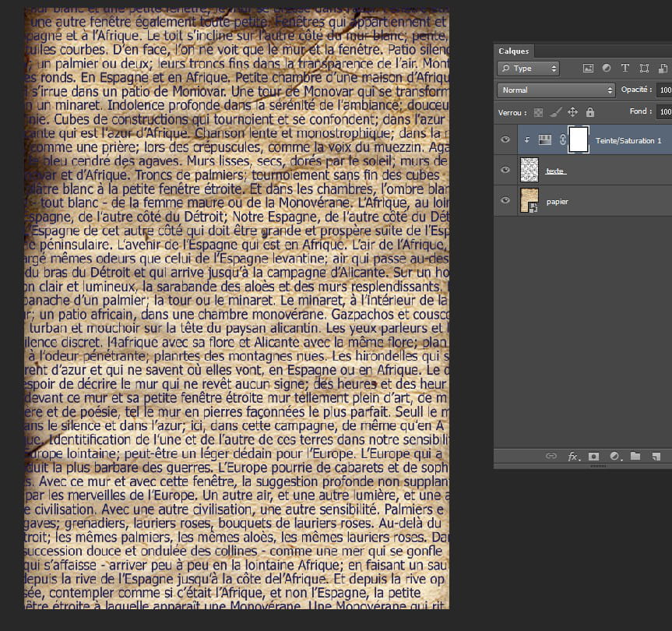This screenshot has height=631, width=672.
Task: Select the white layer mask thumbnail
Action: click(x=578, y=139)
